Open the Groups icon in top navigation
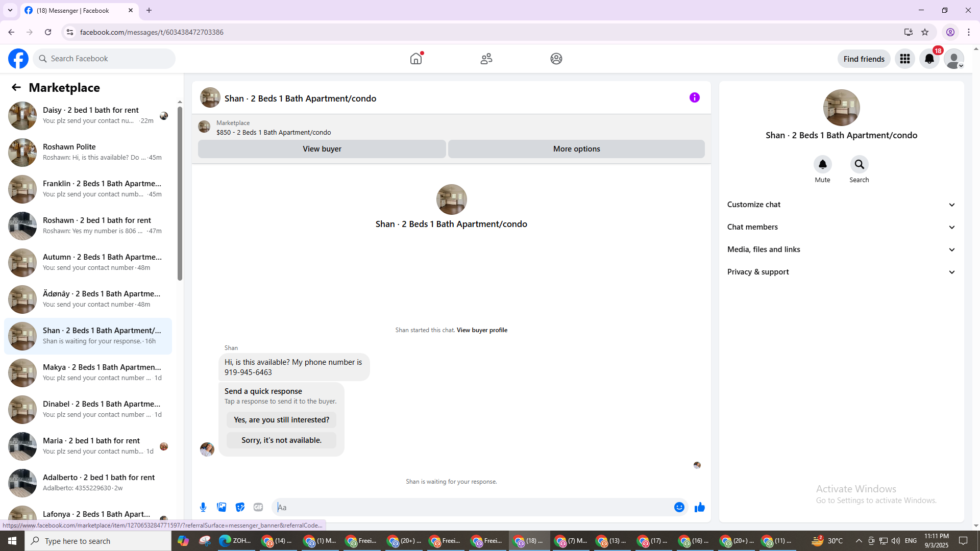Screen dimensions: 980x551 tap(556, 59)
